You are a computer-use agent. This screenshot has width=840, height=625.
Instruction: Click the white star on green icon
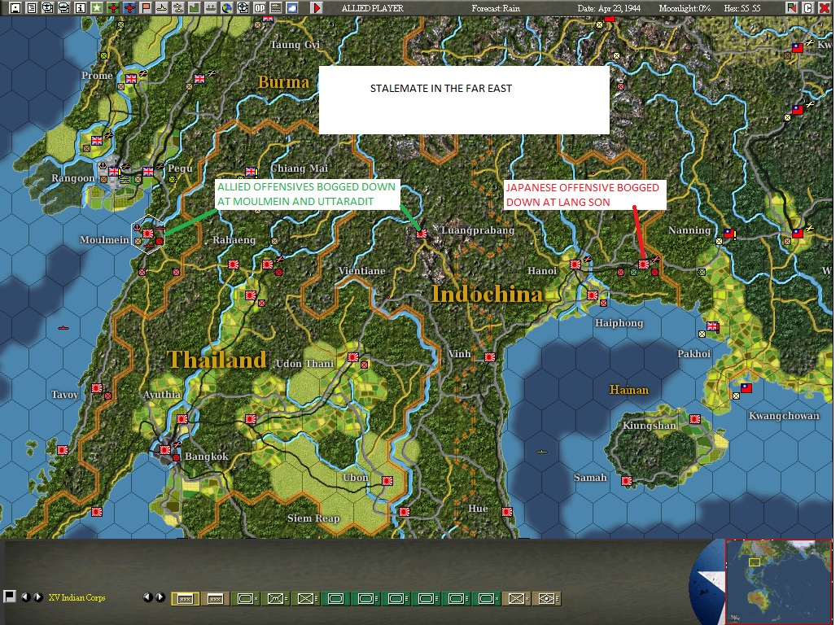pos(96,7)
